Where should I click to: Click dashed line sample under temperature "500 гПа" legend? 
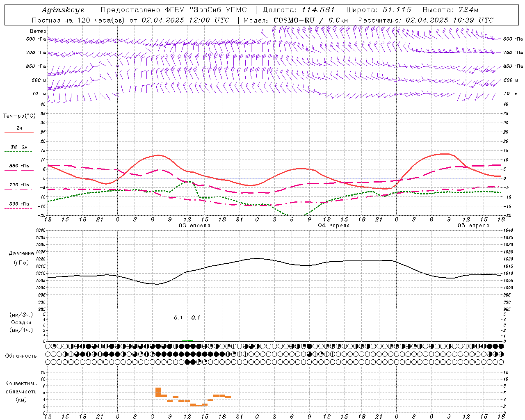pyautogui.click(x=18, y=208)
